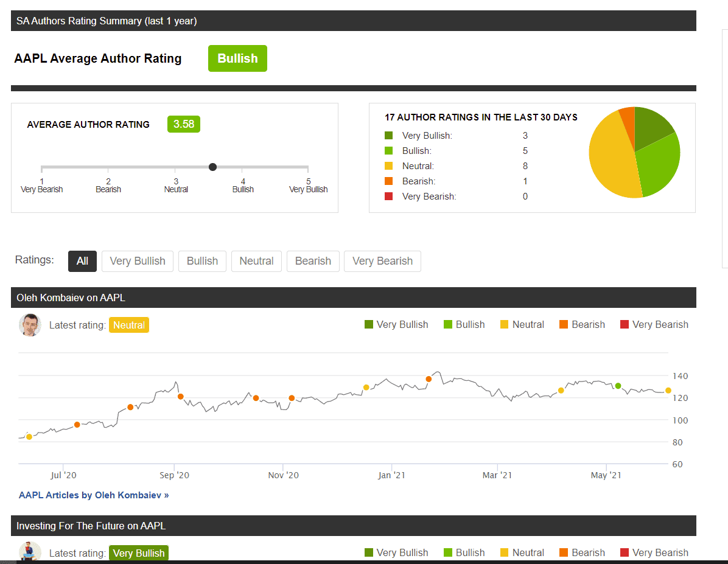Screen dimensions: 728x564
Task: Click the Very Bearish red square in ratings list
Action: click(x=388, y=197)
